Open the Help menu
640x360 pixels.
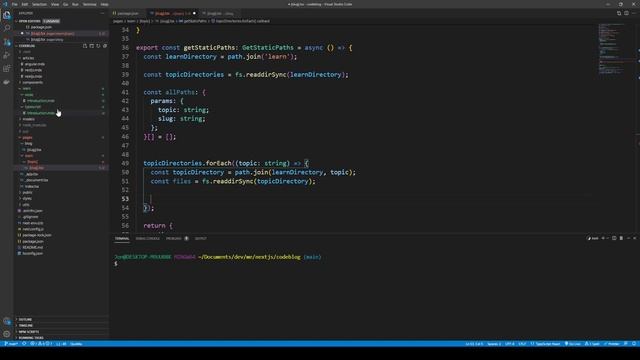pyautogui.click(x=104, y=4)
